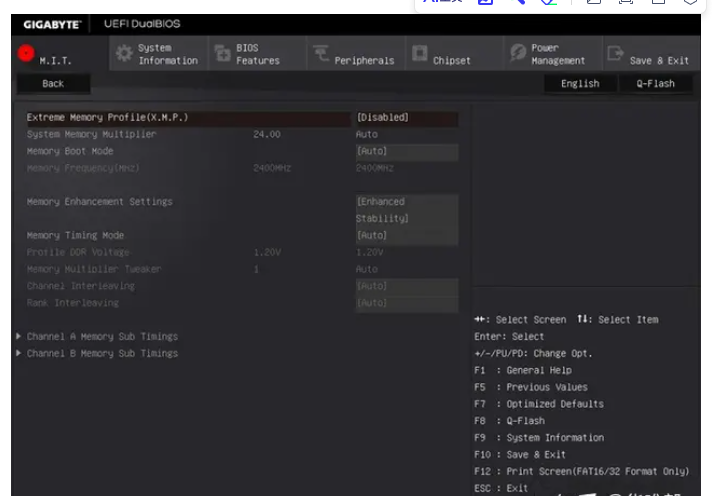The width and height of the screenshot is (722, 496).
Task: Click the BIOS Features icon
Action: (222, 54)
